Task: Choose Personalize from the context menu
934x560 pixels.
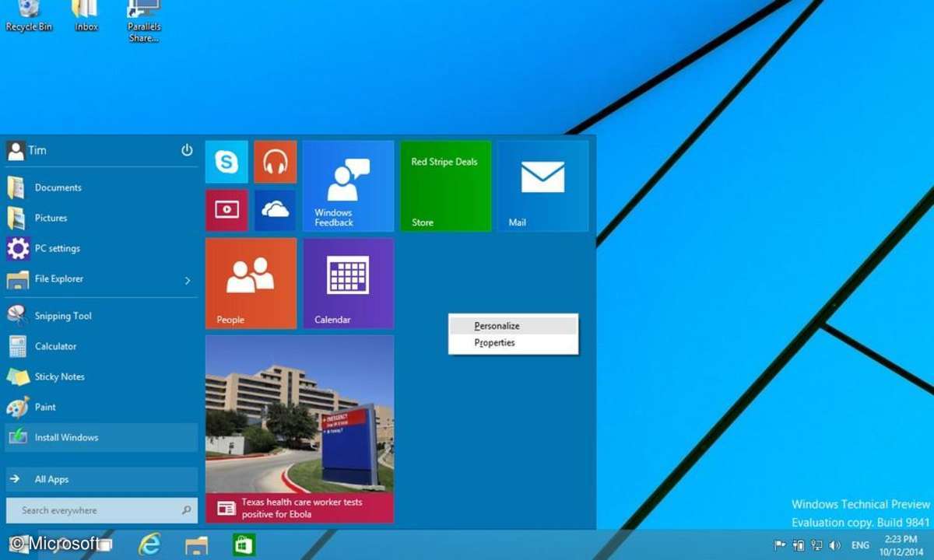Action: 514,326
